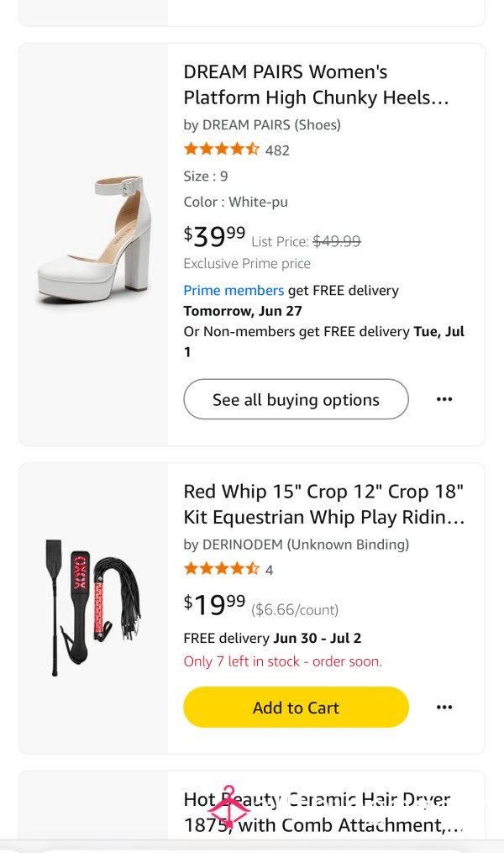This screenshot has width=504, height=853.
Task: Add Red Whip kit to cart
Action: tap(296, 708)
